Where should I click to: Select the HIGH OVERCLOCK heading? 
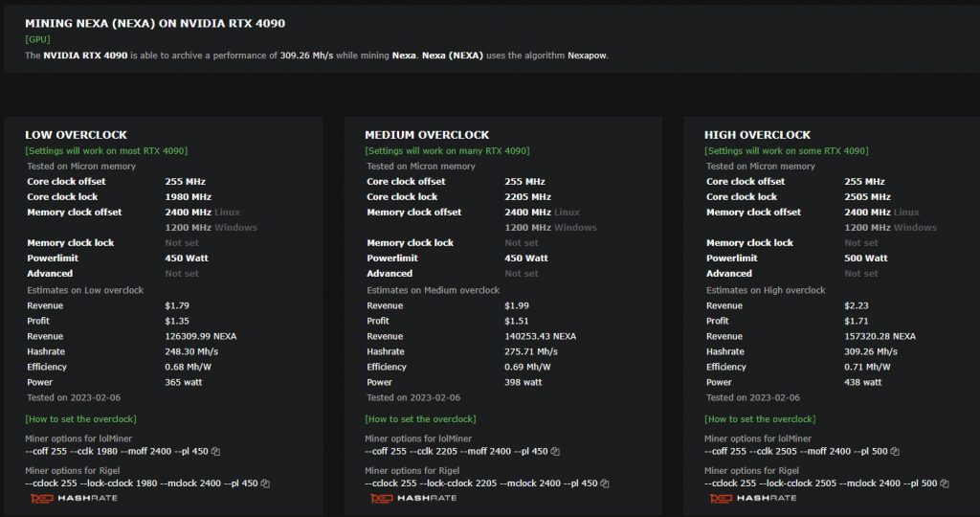[758, 134]
